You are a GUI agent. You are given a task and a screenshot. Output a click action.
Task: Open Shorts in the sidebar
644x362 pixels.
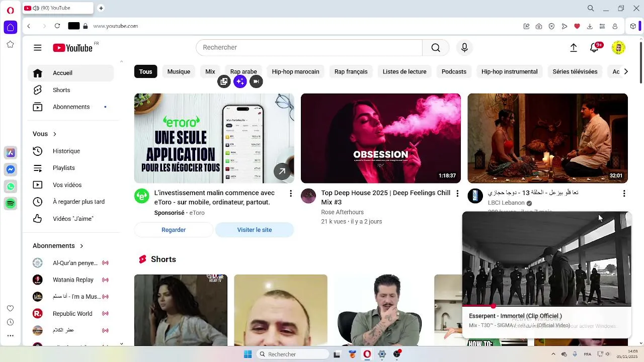point(70,90)
